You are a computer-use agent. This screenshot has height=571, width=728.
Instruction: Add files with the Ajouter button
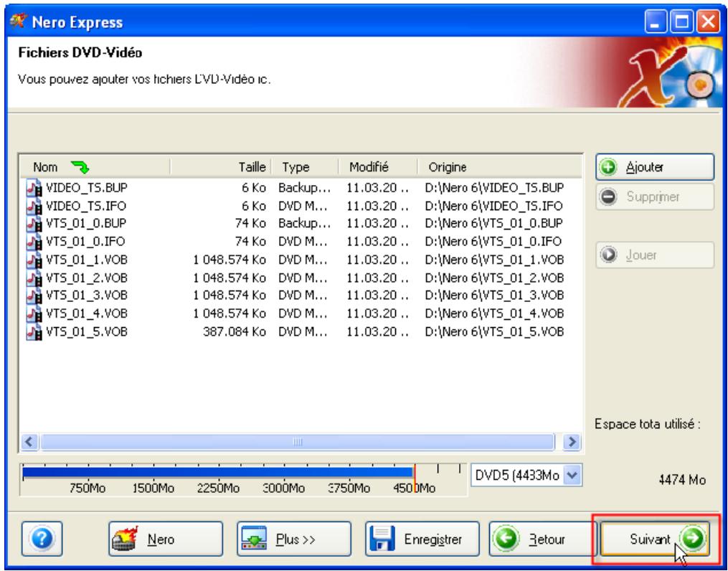coord(655,167)
